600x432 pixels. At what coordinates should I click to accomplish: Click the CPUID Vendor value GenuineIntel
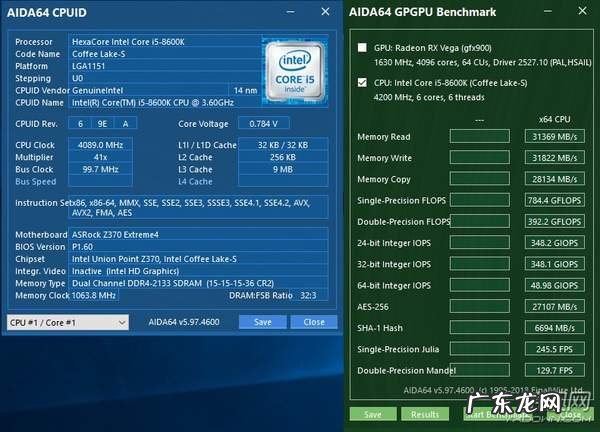coord(148,90)
